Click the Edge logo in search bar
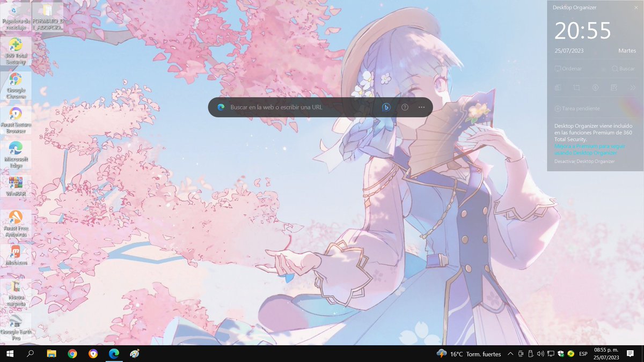This screenshot has width=644, height=362. (221, 107)
